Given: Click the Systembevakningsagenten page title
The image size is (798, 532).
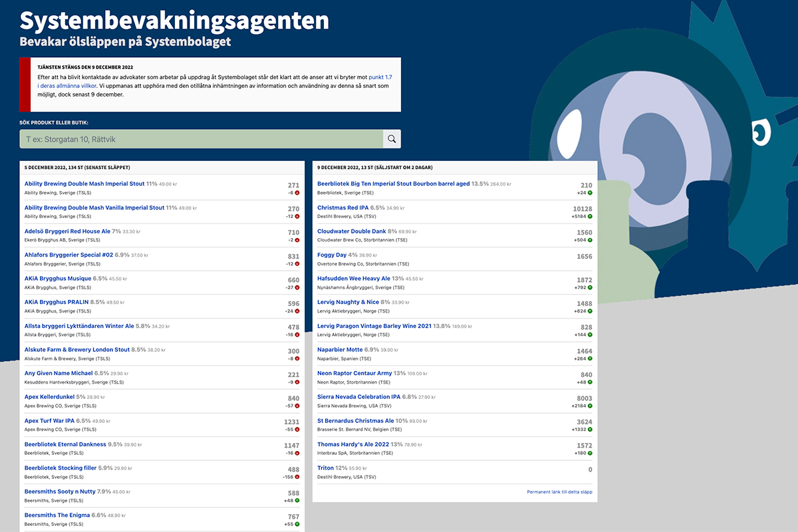Looking at the screenshot, I should tap(174, 20).
